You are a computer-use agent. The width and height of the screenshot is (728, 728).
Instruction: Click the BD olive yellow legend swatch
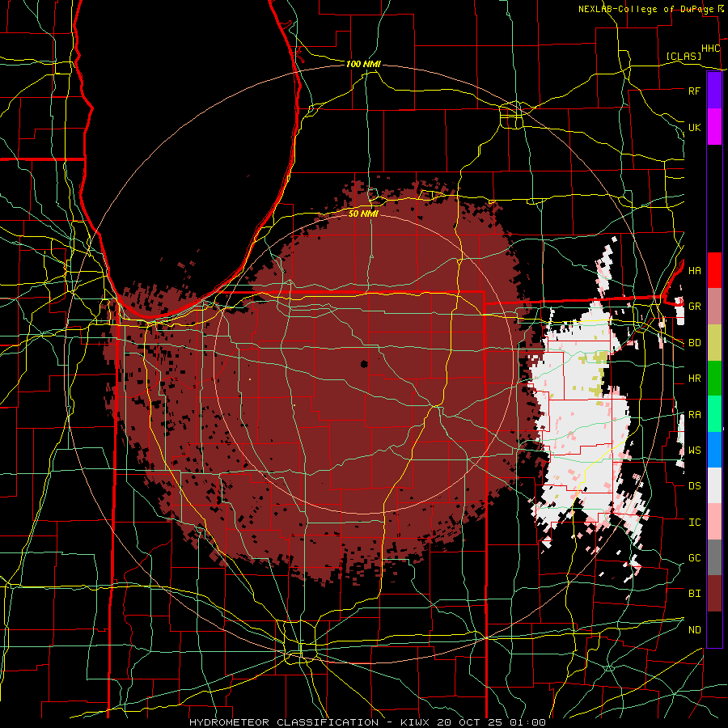714,342
